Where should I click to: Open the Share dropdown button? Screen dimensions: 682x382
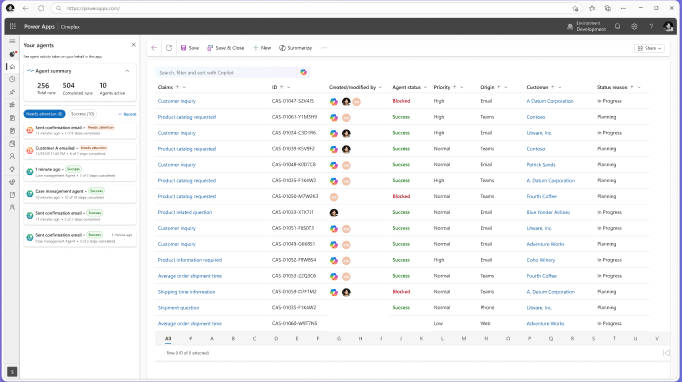[649, 48]
